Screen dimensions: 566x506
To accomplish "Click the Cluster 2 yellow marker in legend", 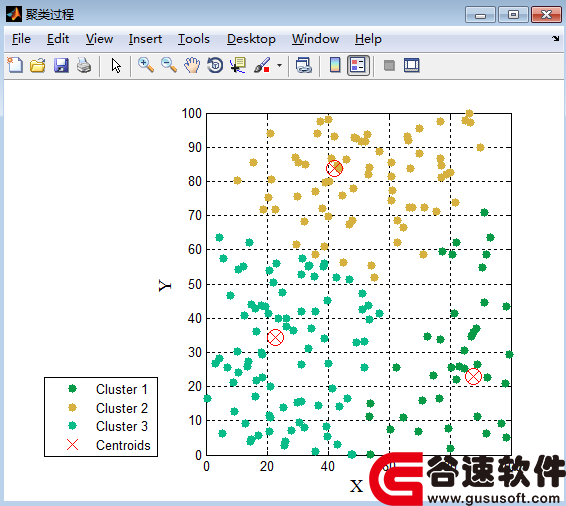I will click(72, 407).
